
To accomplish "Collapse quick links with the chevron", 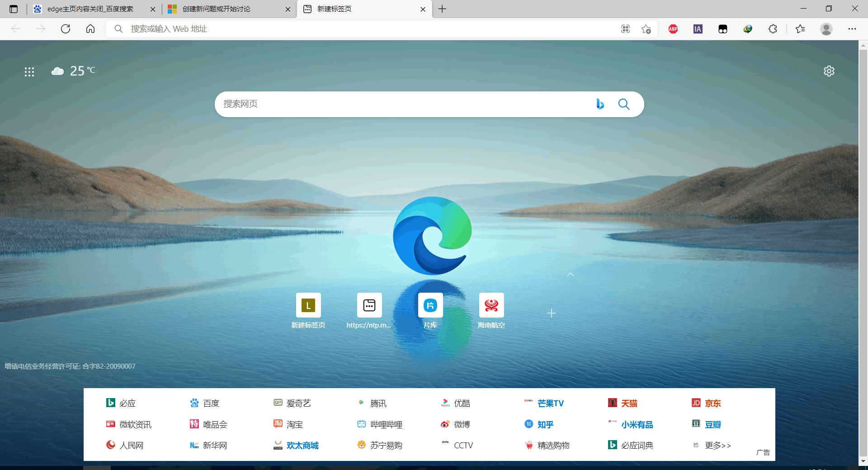I will (571, 274).
